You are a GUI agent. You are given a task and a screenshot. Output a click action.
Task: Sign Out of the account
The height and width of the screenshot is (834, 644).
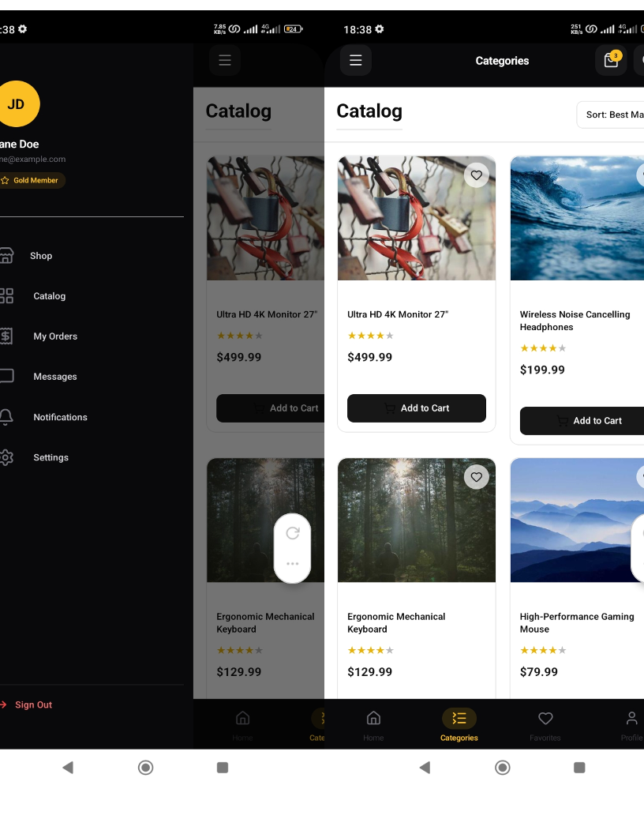pyautogui.click(x=33, y=704)
